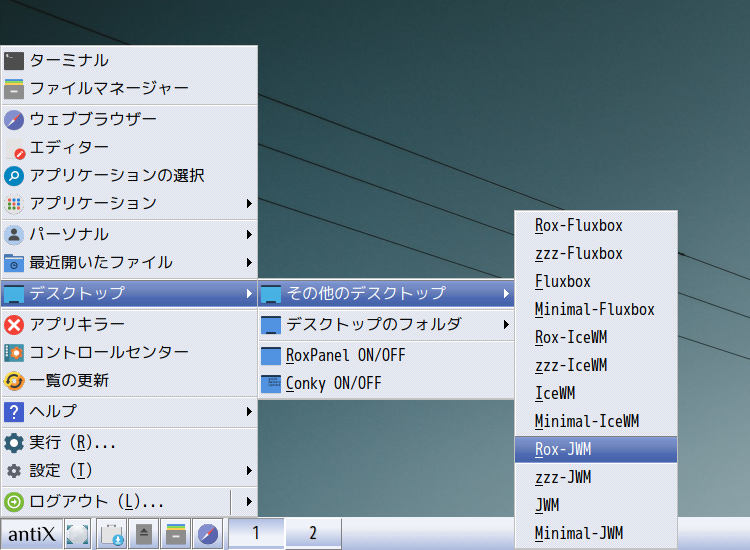Click the ログアウト green power icon
Viewport: 750px width, 550px height.
click(14, 502)
